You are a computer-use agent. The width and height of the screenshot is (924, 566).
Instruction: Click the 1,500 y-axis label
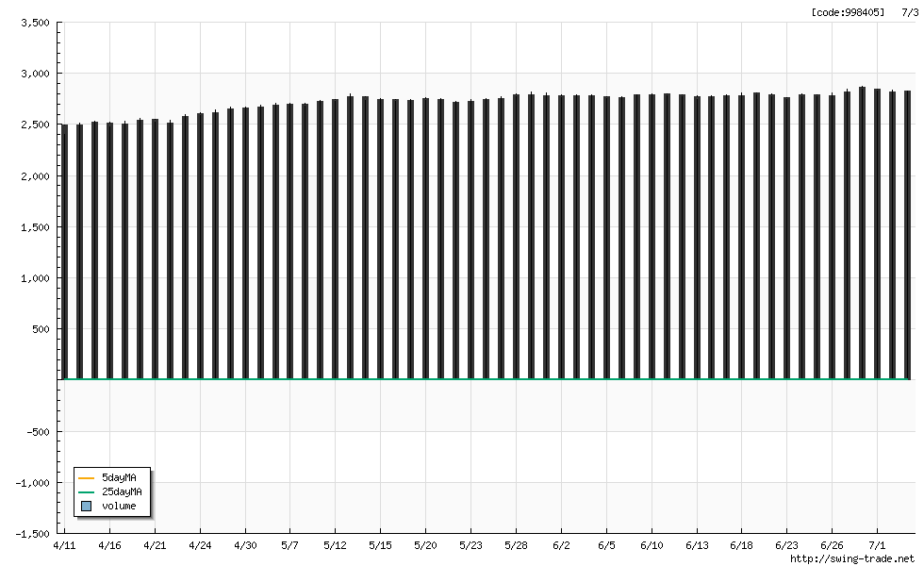36,227
